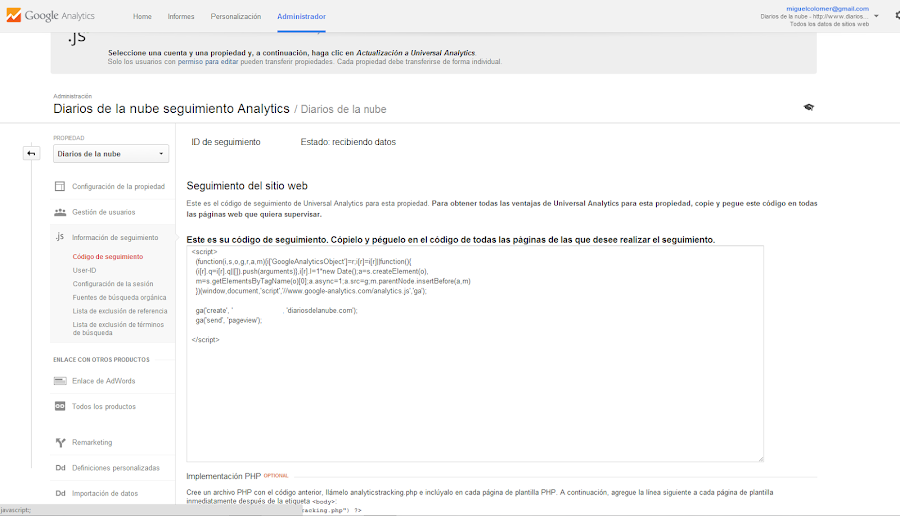Click the .js Información de seguimiento icon
The width and height of the screenshot is (900, 516).
coord(60,236)
